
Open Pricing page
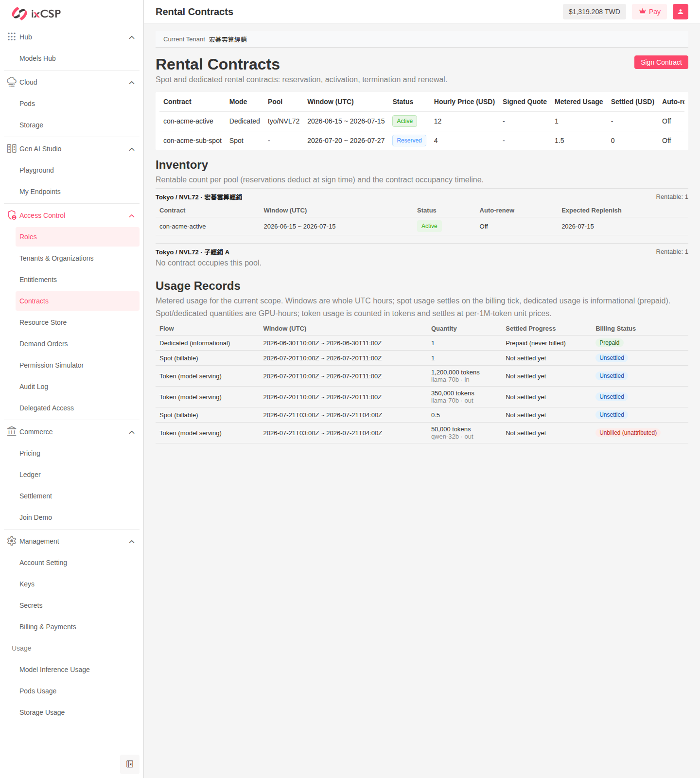click(x=77, y=453)
